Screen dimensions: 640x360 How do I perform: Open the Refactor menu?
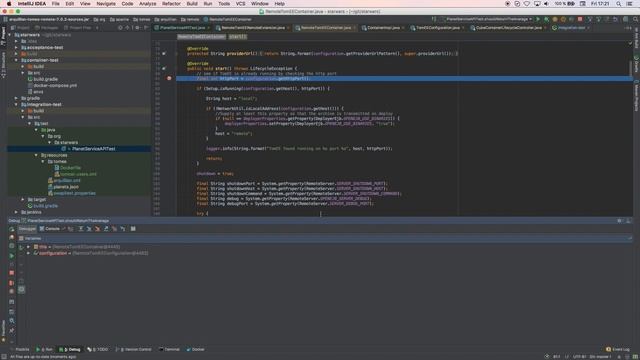(x=171, y=4)
